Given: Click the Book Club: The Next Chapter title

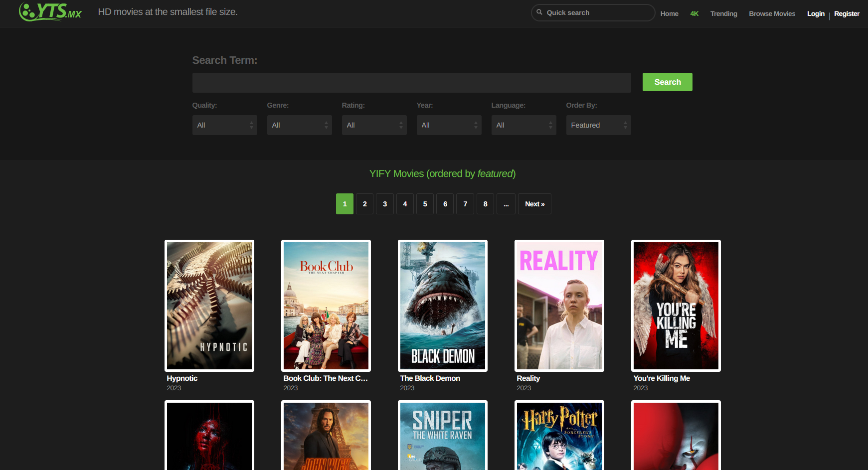Looking at the screenshot, I should click(x=326, y=378).
